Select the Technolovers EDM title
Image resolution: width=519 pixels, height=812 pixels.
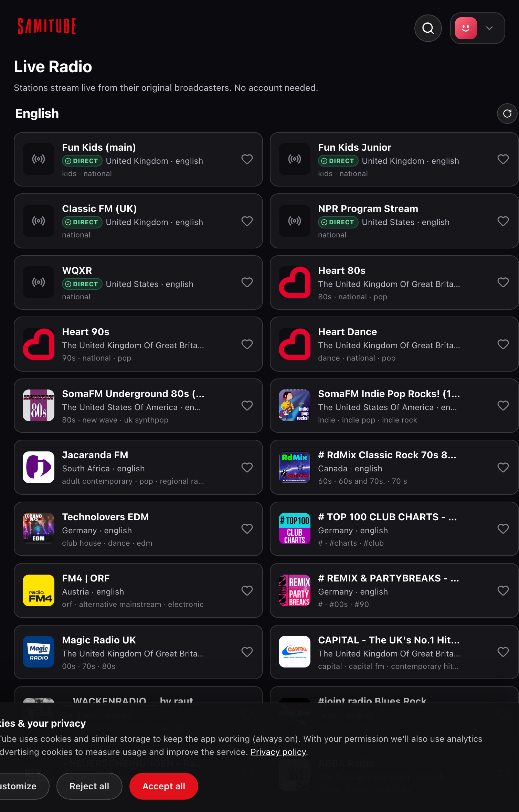[105, 517]
